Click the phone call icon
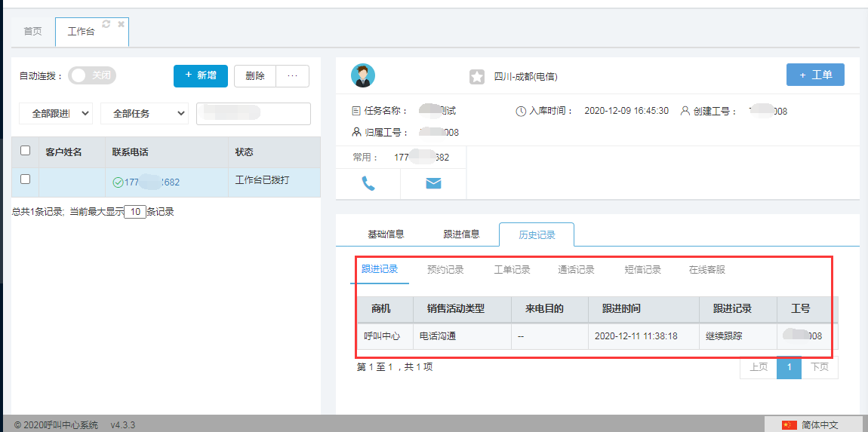This screenshot has height=432, width=868. (368, 183)
